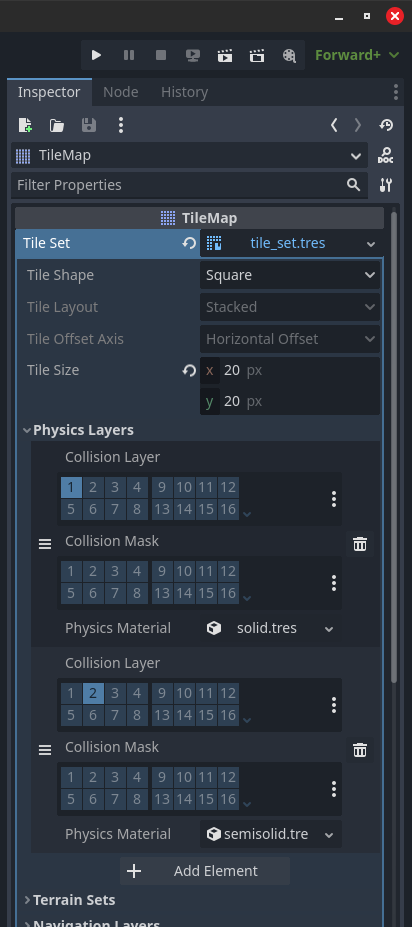Screen dimensions: 412x927
Task: Load an existing resource via the folder icon
Action: click(x=57, y=125)
